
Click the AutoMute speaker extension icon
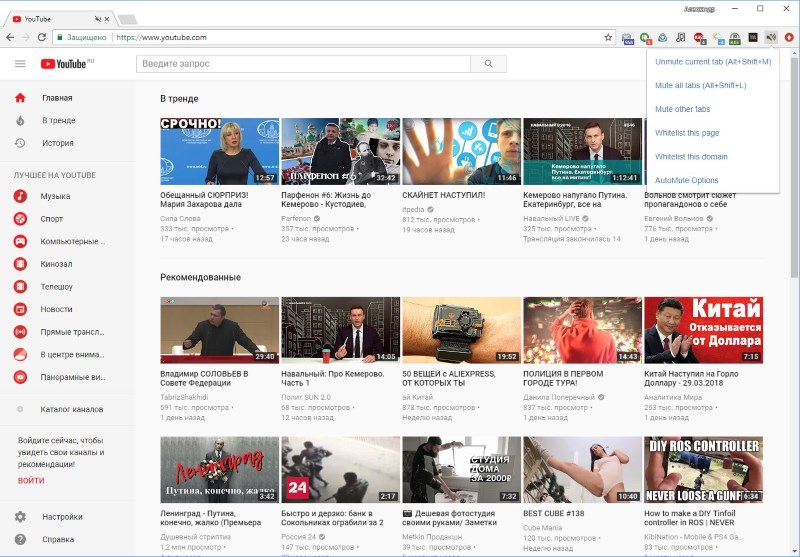(770, 37)
